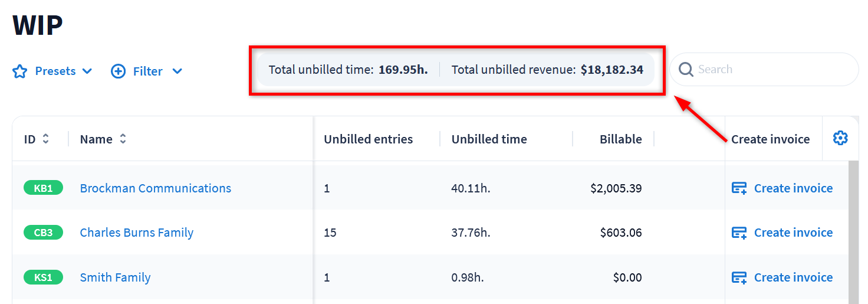Click the vertical scrollbar on the table
Image resolution: width=868 pixels, height=304 pixels.
coord(853,230)
